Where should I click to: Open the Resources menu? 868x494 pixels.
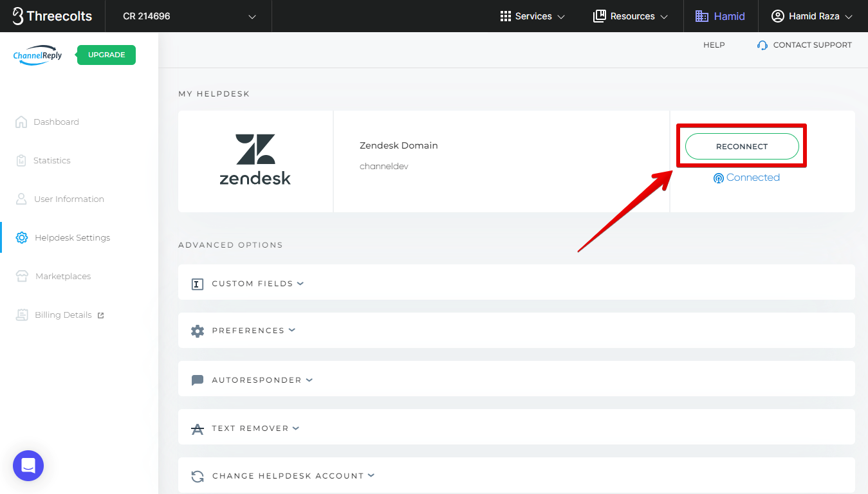[631, 16]
